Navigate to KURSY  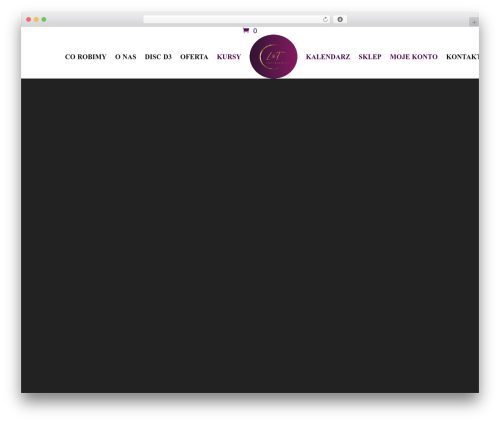pos(229,57)
